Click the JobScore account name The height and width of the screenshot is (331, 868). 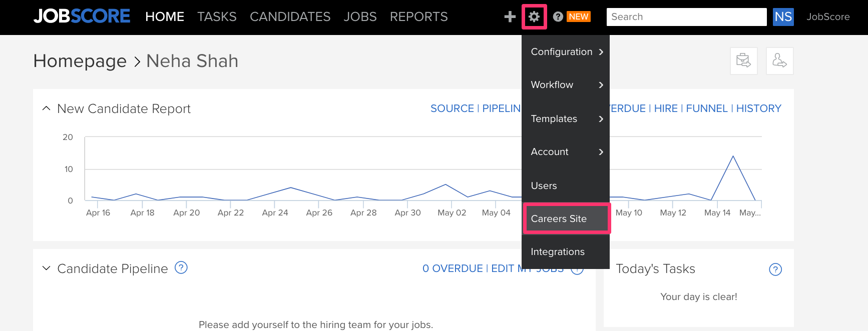(x=828, y=17)
